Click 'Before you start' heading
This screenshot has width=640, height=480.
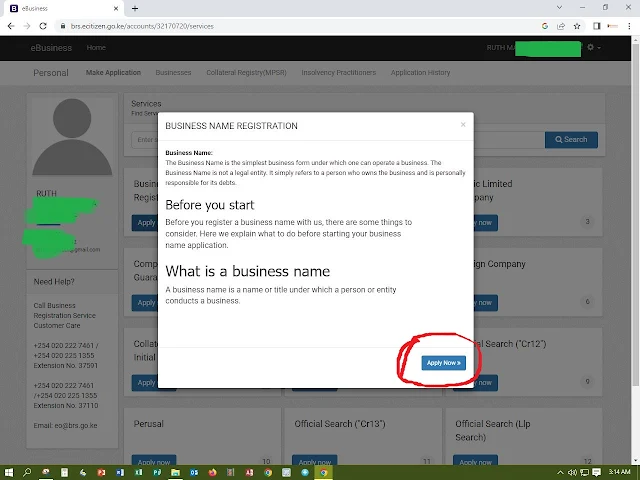point(209,205)
